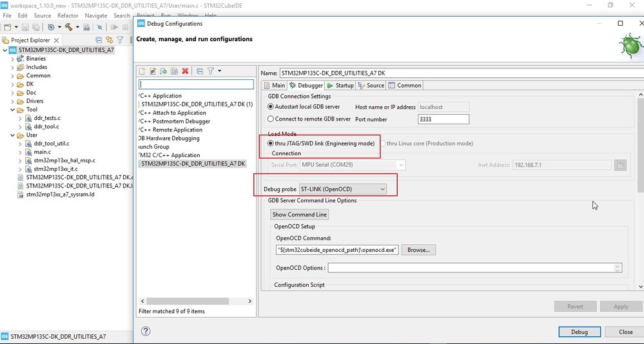Switch to the Main tab
The height and width of the screenshot is (344, 644).
coord(274,86)
